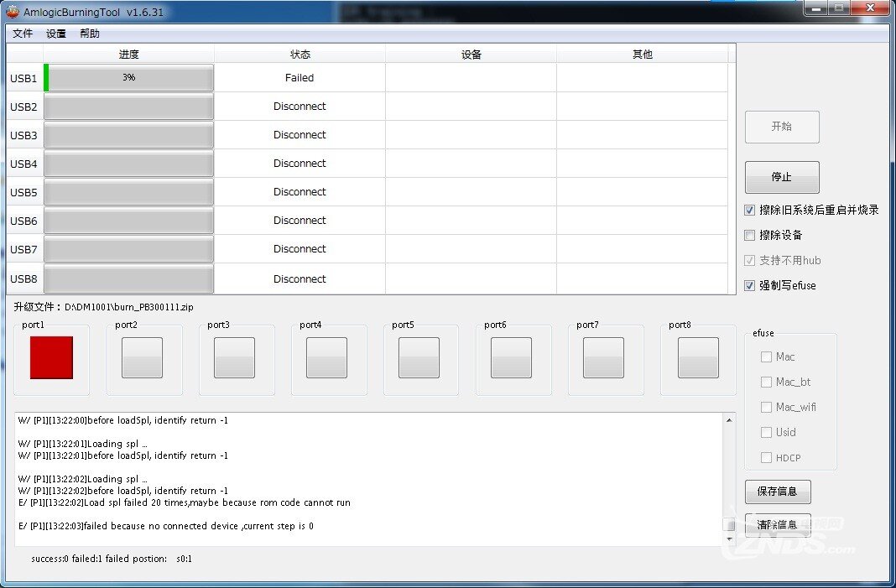896x588 pixels.
Task: Check the Mac_bt checkbox
Action: click(x=766, y=382)
